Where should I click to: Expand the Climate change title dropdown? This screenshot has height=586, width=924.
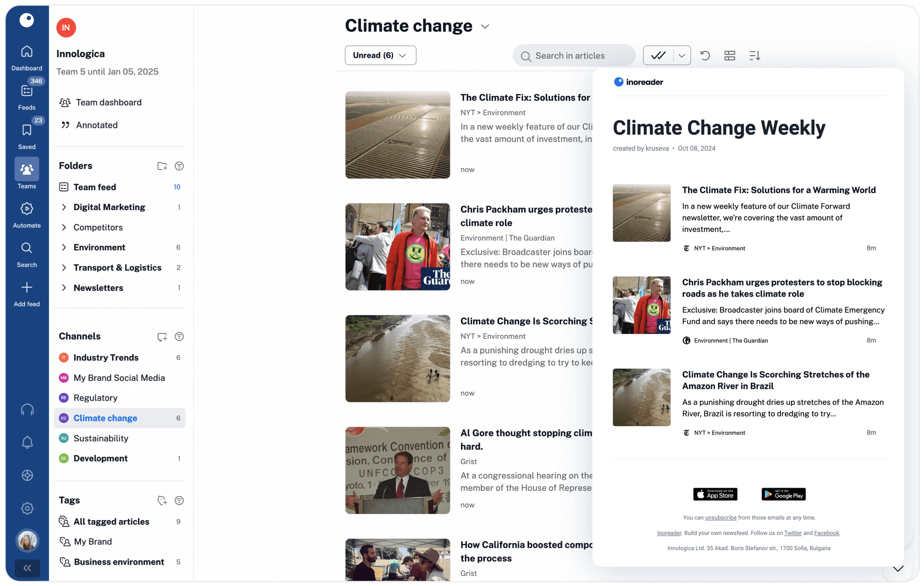pos(485,27)
